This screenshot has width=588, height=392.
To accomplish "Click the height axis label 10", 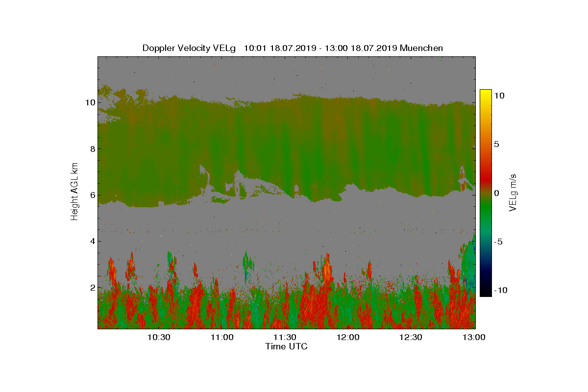I will click(x=90, y=102).
